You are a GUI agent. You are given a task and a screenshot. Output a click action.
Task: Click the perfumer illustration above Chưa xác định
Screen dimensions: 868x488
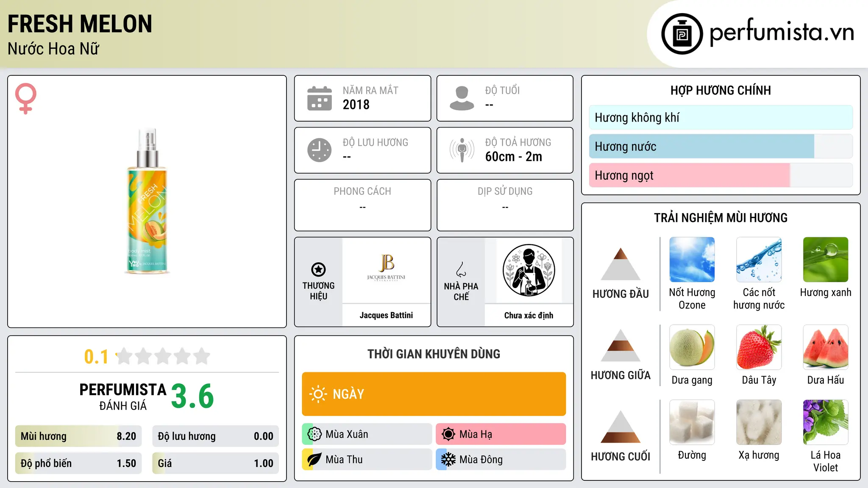click(529, 270)
